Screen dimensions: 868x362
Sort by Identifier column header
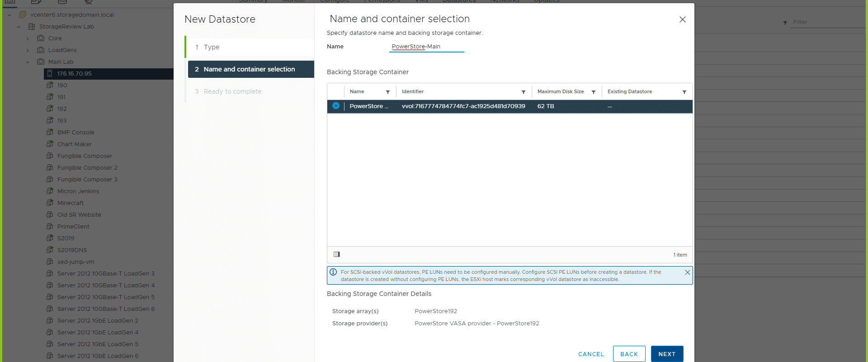(x=413, y=91)
